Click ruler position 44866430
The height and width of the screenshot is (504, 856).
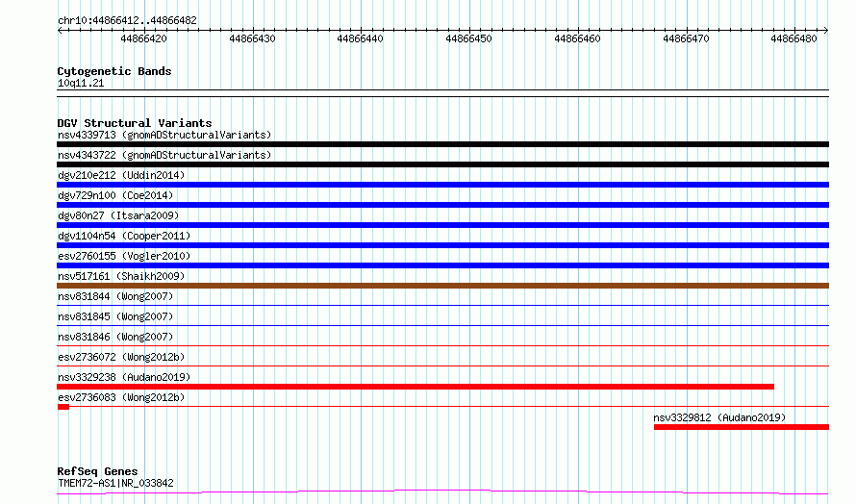[252, 38]
